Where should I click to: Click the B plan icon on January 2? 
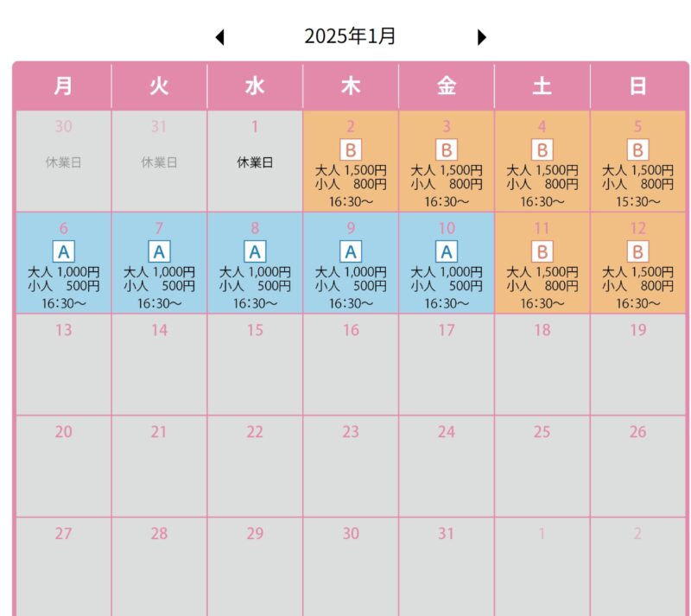351,150
